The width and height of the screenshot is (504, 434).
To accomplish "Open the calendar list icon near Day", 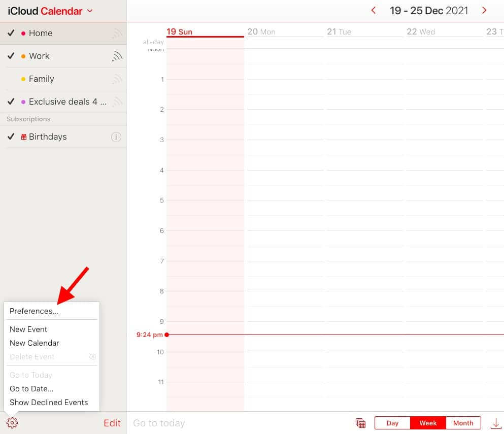I will [361, 423].
